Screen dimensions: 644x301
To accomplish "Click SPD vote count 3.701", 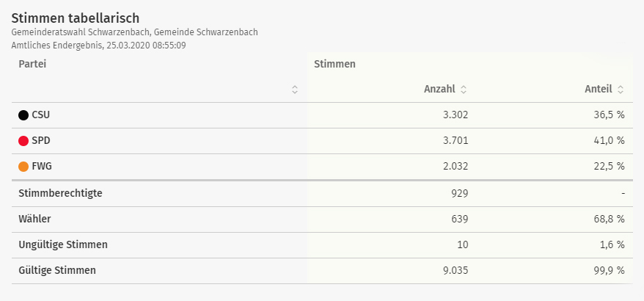I will pyautogui.click(x=455, y=141).
